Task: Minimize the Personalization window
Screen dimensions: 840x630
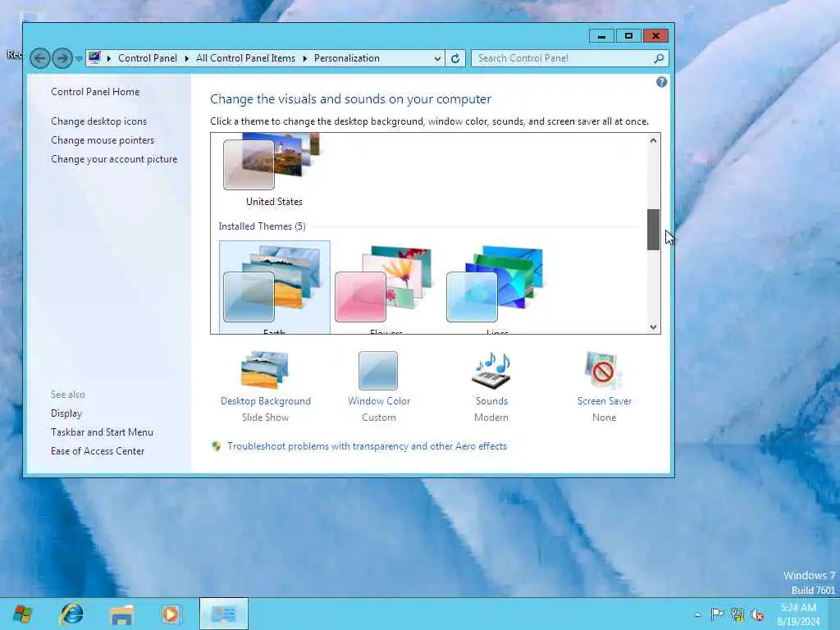Action: point(601,36)
